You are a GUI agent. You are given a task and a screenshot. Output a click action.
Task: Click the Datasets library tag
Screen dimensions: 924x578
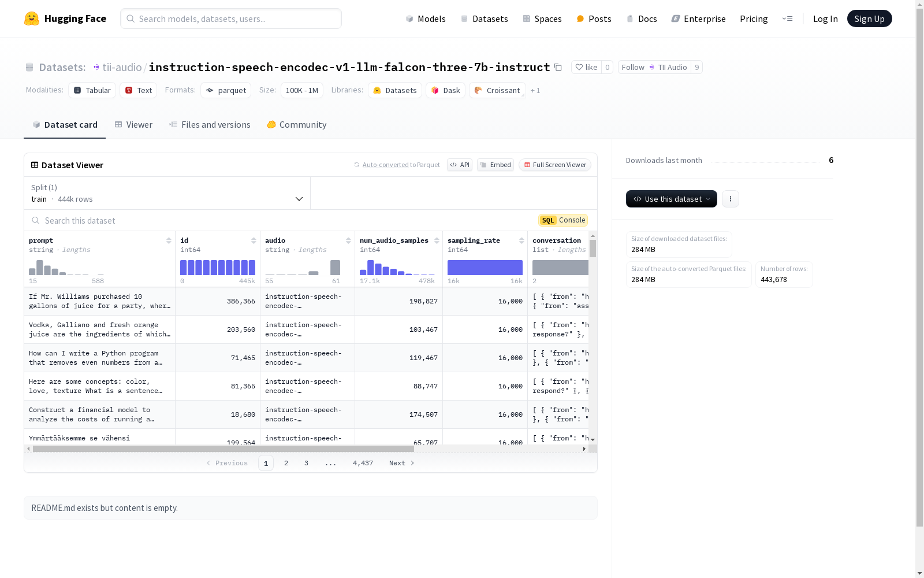(x=395, y=90)
